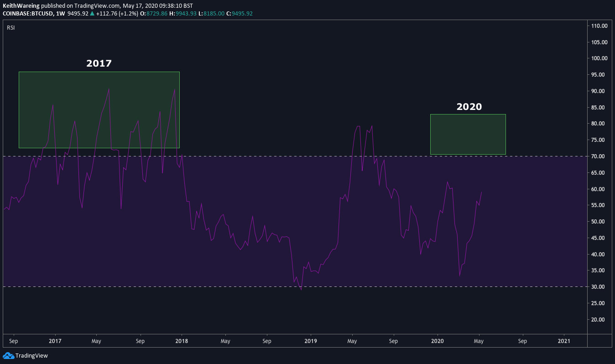Click the 30.00 level on price scale
Image resolution: width=615 pixels, height=364 pixels.
coord(599,287)
